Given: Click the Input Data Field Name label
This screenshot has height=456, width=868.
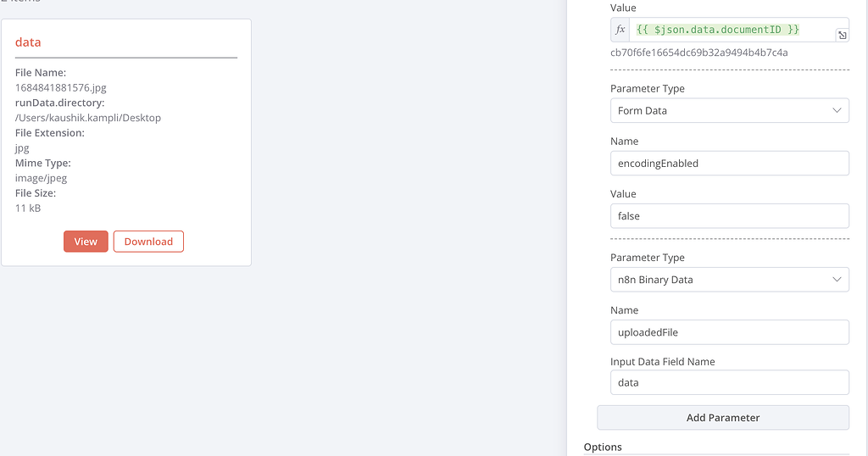Looking at the screenshot, I should [x=663, y=361].
